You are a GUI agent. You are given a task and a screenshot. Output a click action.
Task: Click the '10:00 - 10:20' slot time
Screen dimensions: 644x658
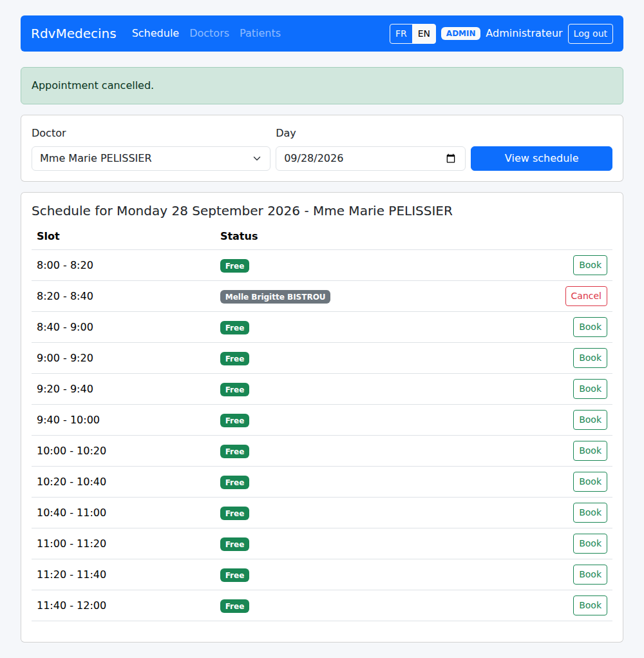[71, 450]
